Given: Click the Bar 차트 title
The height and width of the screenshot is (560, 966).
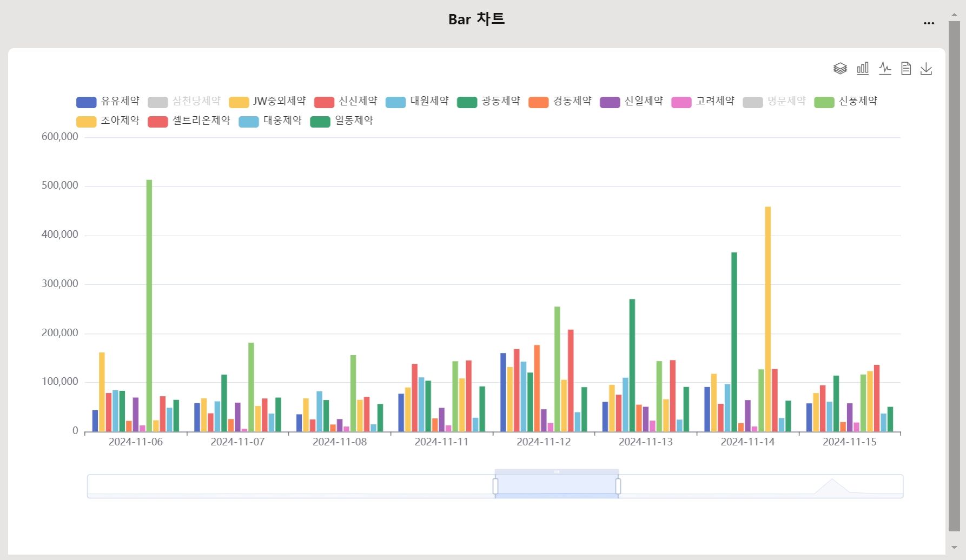Looking at the screenshot, I should pos(477,19).
